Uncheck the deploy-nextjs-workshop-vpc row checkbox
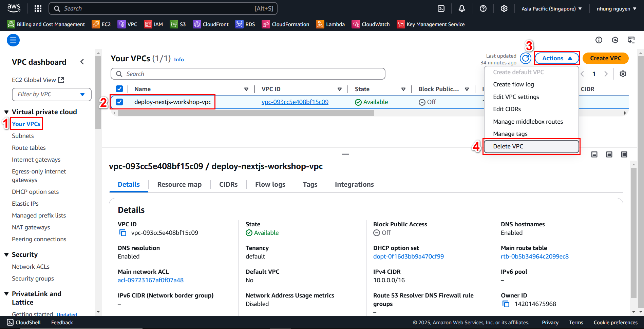Viewport: 644px width, 329px height. pyautogui.click(x=119, y=102)
